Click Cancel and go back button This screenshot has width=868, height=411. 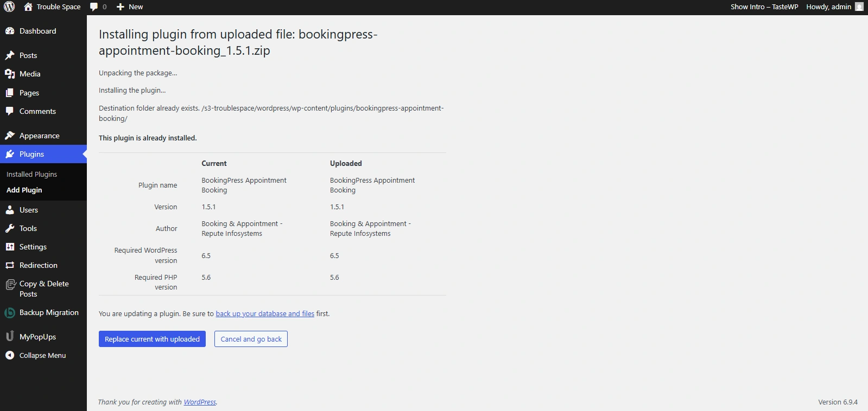pyautogui.click(x=251, y=339)
